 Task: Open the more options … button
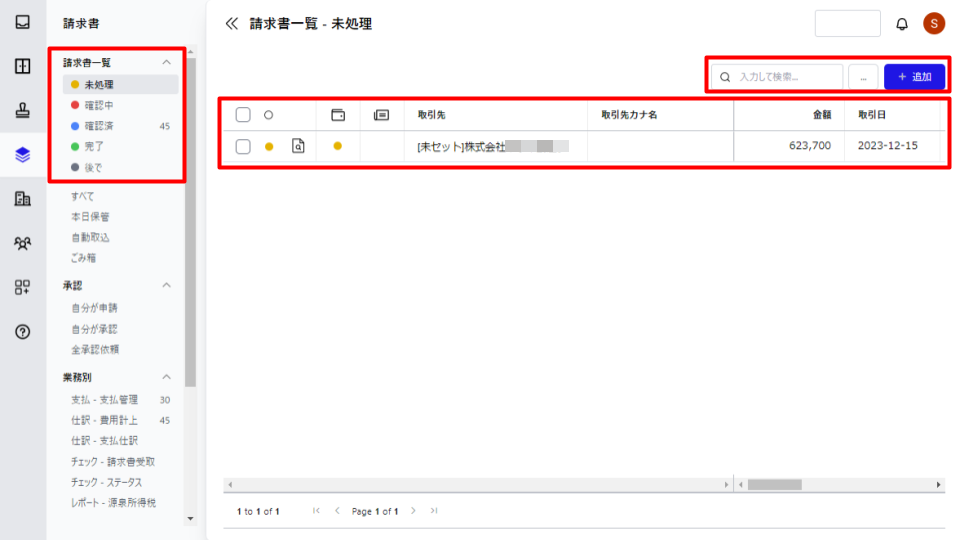[863, 77]
